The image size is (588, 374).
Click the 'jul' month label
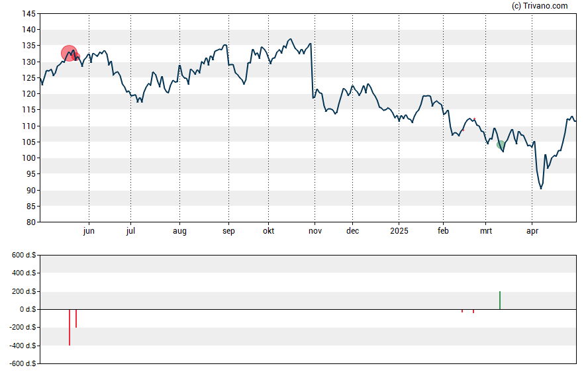tap(130, 231)
